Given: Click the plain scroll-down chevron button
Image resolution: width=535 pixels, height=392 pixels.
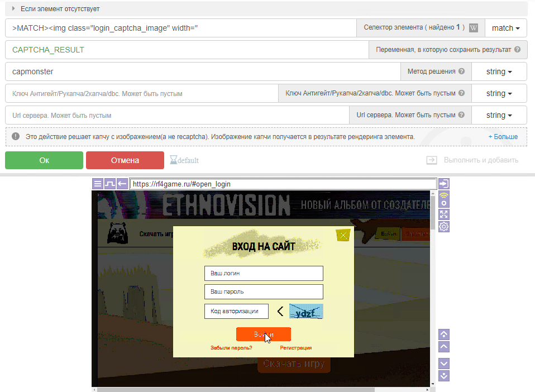Looking at the screenshot, I should 444,363.
